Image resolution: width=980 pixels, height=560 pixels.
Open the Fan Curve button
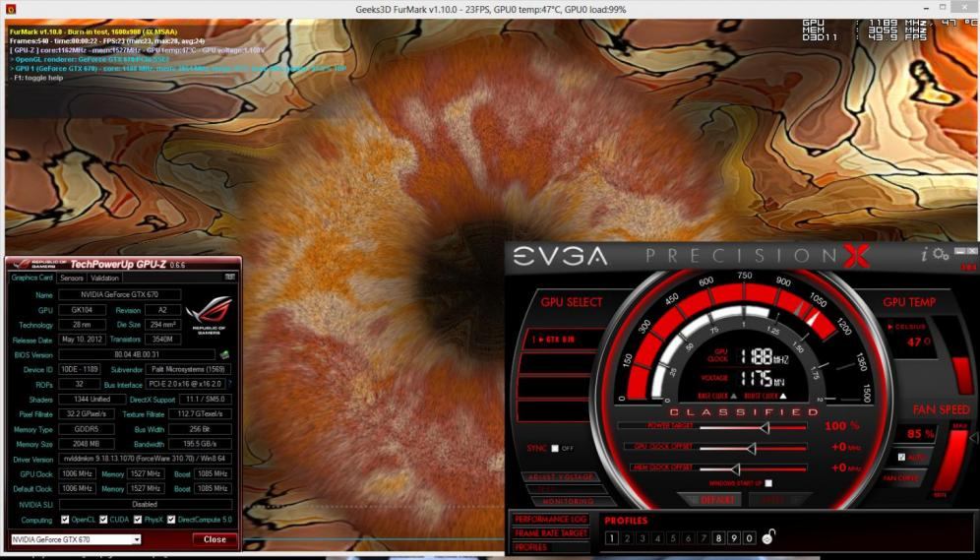click(900, 478)
